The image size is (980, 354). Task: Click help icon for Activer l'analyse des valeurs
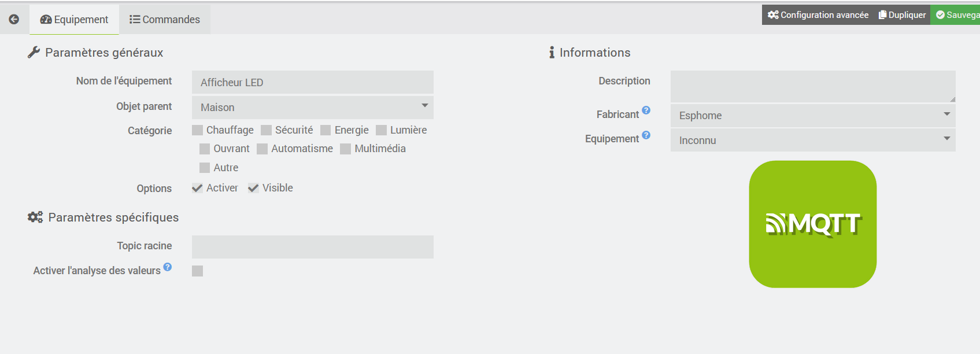click(168, 267)
